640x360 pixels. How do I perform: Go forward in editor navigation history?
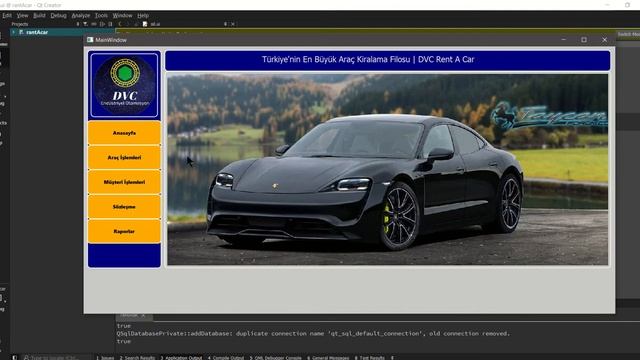pyautogui.click(x=128, y=24)
